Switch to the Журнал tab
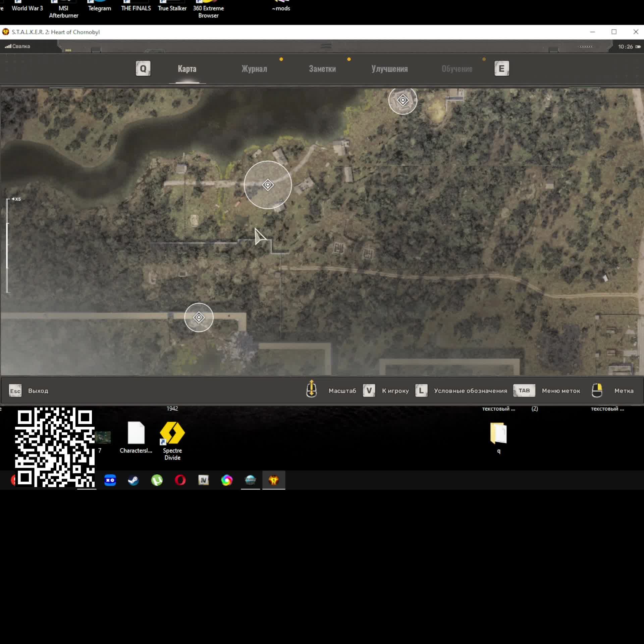This screenshot has width=644, height=644. 254,69
